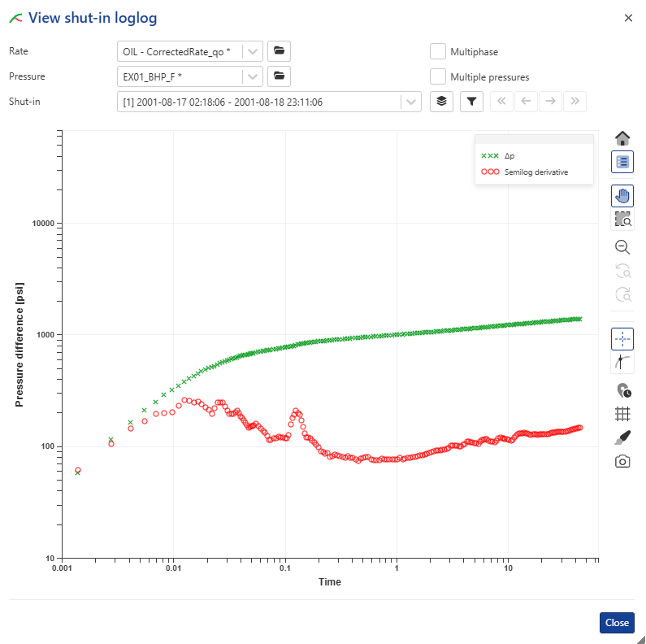Select the pan hand tool
This screenshot has width=646, height=644.
(622, 195)
